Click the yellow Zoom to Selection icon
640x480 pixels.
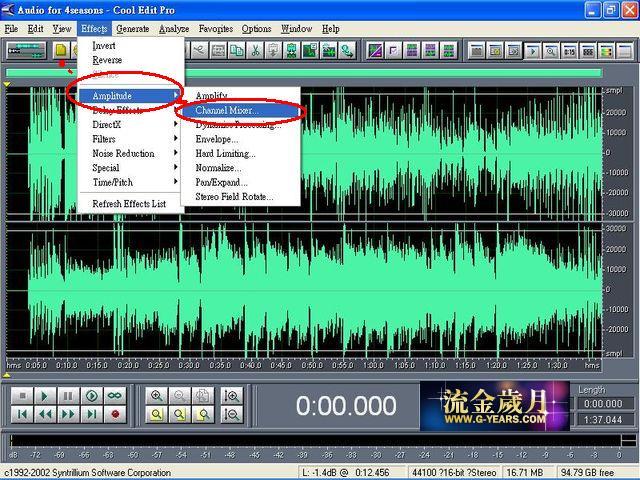pos(156,415)
